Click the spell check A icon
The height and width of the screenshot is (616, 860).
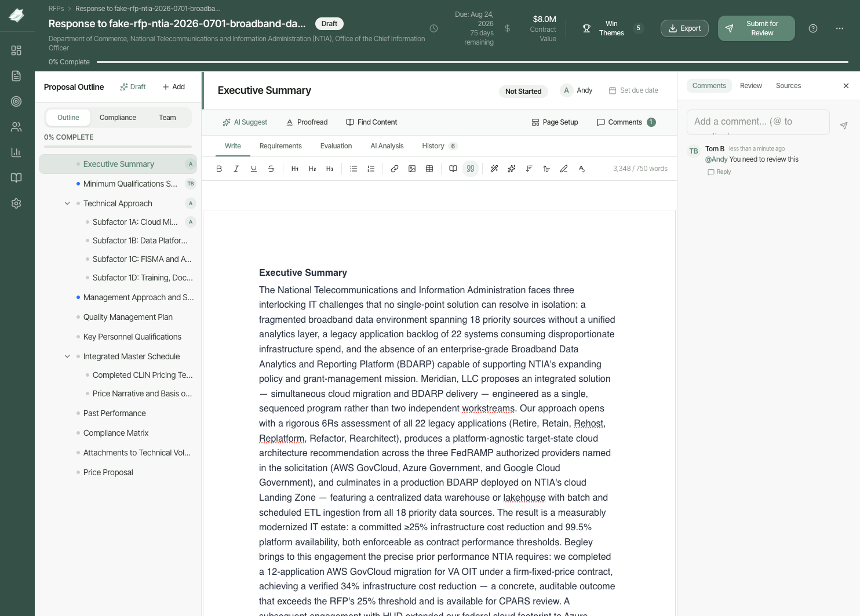click(581, 169)
